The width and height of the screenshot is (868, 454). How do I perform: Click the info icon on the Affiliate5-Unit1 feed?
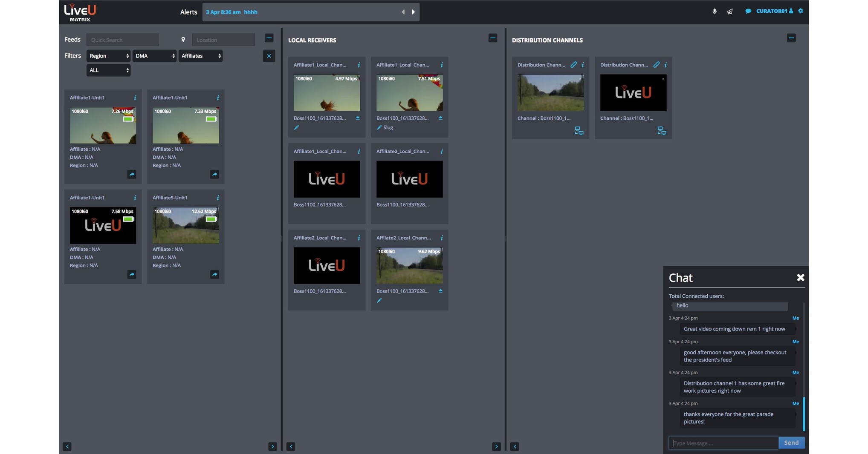[217, 198]
